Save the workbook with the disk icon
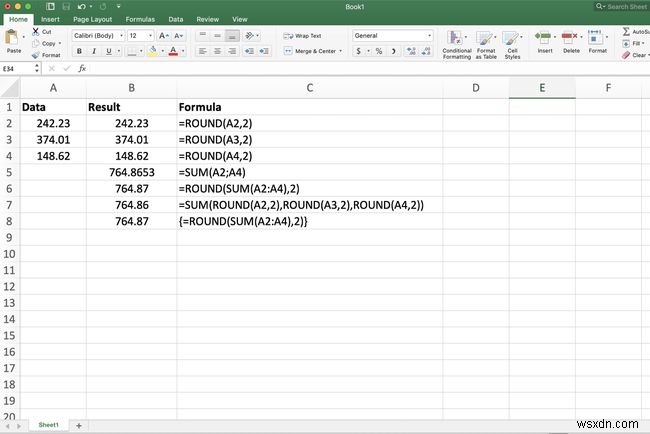This screenshot has height=434, width=650. pyautogui.click(x=66, y=7)
